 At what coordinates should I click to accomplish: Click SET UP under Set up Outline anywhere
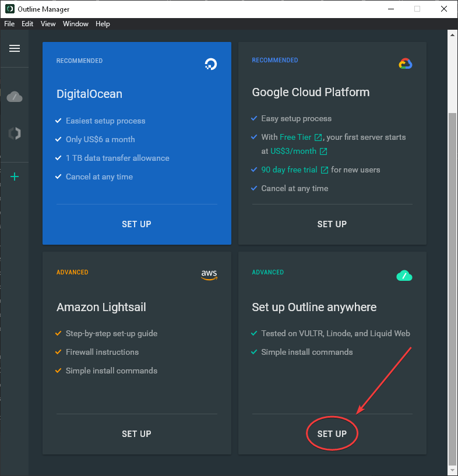pos(332,434)
